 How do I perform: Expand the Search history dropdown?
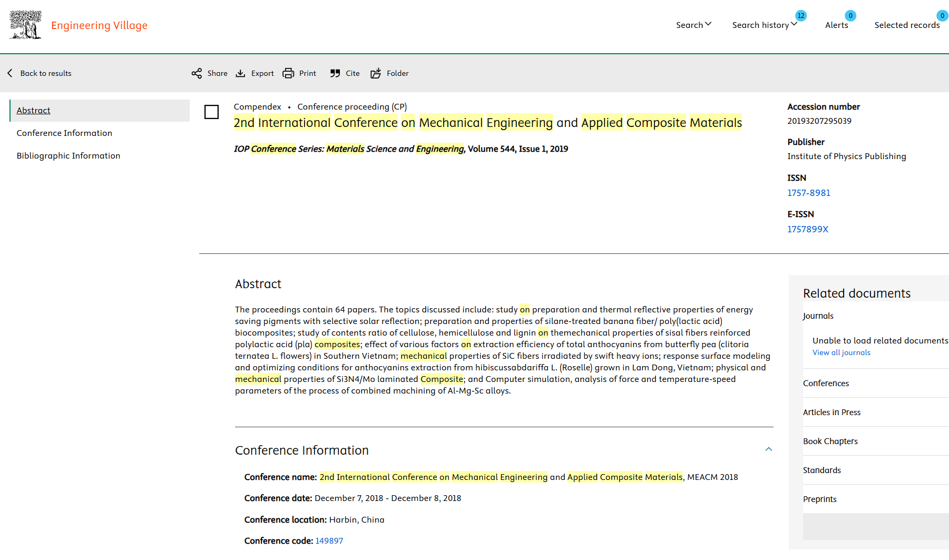[764, 25]
